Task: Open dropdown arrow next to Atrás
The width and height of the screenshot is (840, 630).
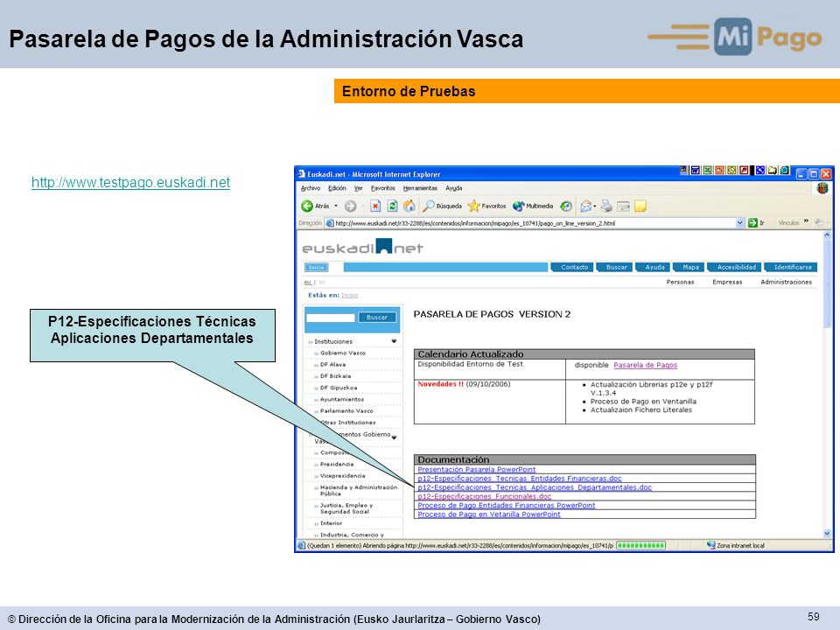Action: tap(336, 206)
